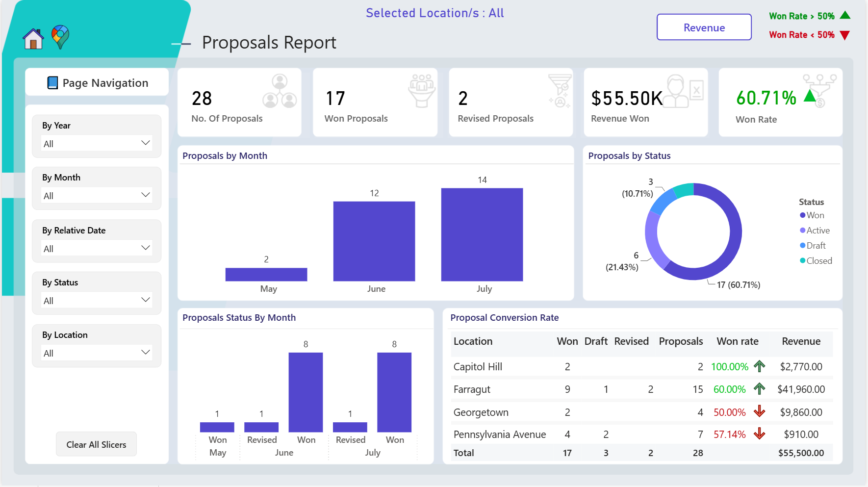Select the July bar in Proposals by Month
Viewport: 868px width, 487px height.
482,234
